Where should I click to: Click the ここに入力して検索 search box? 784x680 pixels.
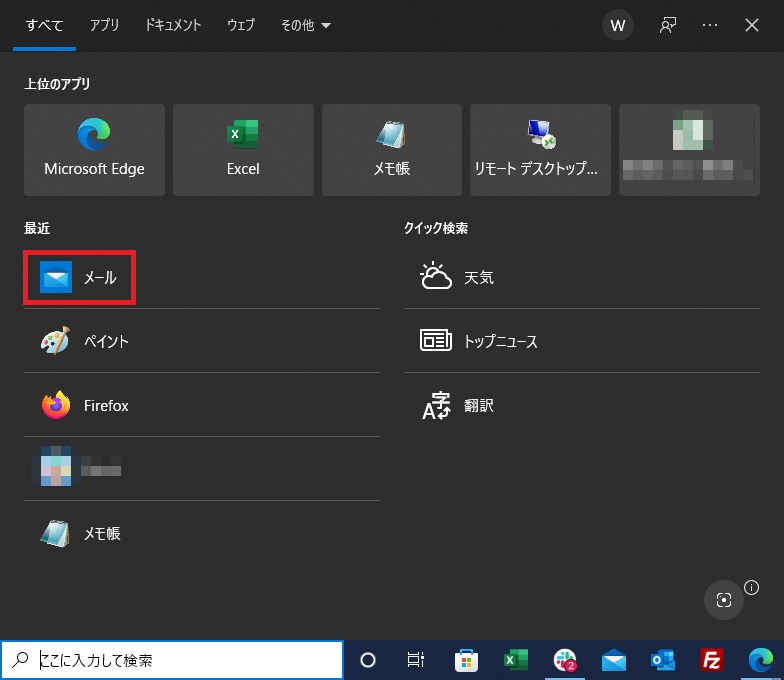click(172, 660)
